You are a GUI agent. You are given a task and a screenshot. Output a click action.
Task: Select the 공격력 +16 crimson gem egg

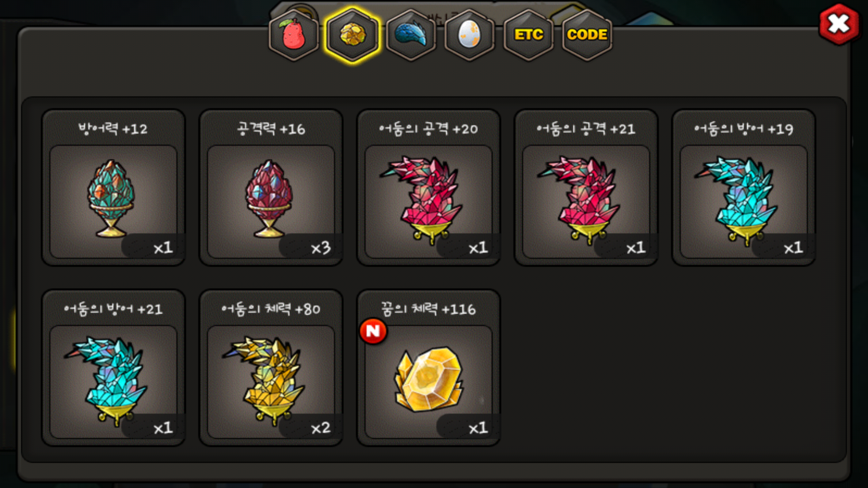(271, 202)
